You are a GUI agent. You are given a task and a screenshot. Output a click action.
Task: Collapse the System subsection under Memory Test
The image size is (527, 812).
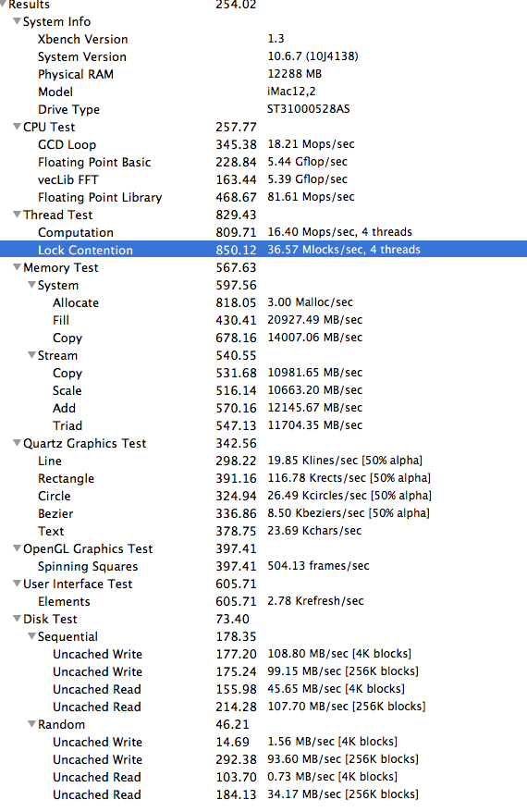tap(32, 286)
